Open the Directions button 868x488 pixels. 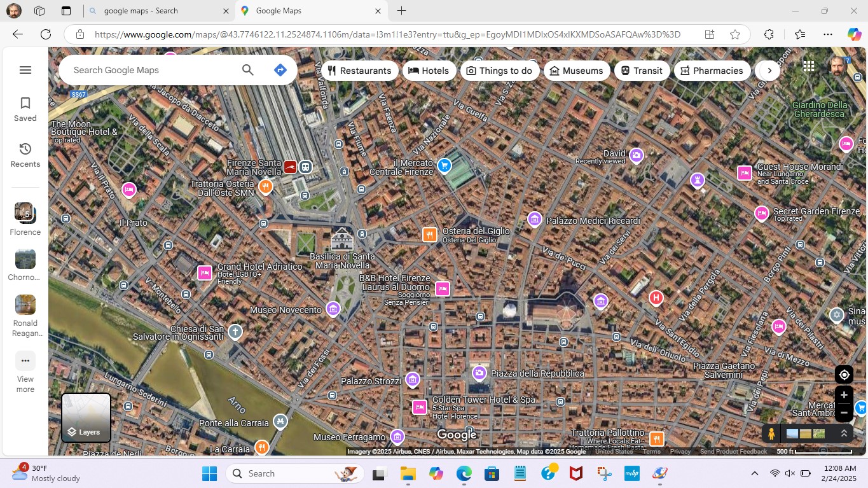(x=280, y=70)
